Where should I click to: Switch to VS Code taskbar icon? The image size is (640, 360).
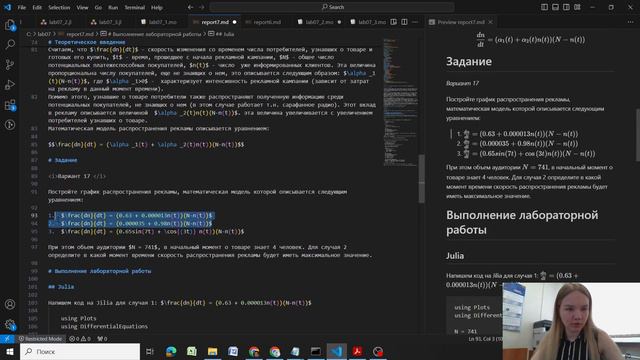(336, 351)
